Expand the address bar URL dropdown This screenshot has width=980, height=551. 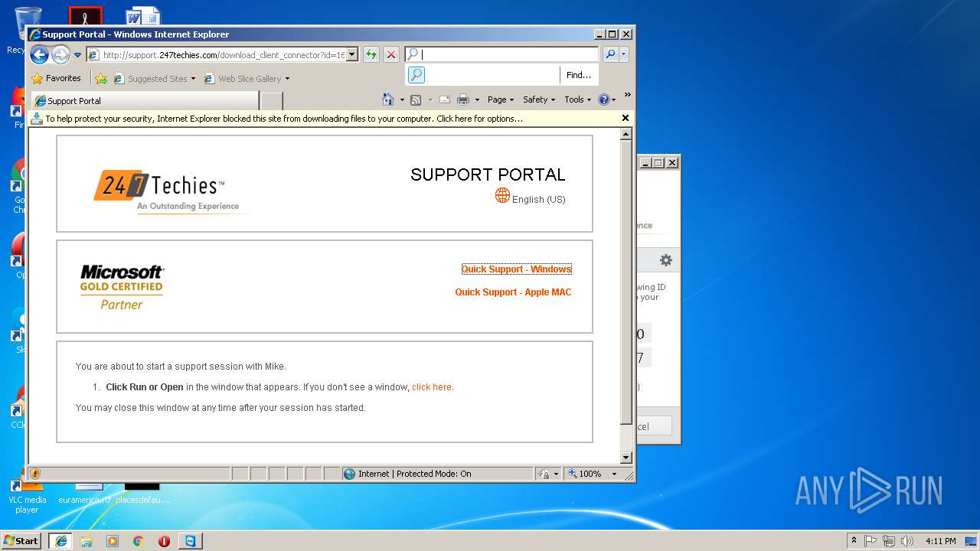[352, 54]
